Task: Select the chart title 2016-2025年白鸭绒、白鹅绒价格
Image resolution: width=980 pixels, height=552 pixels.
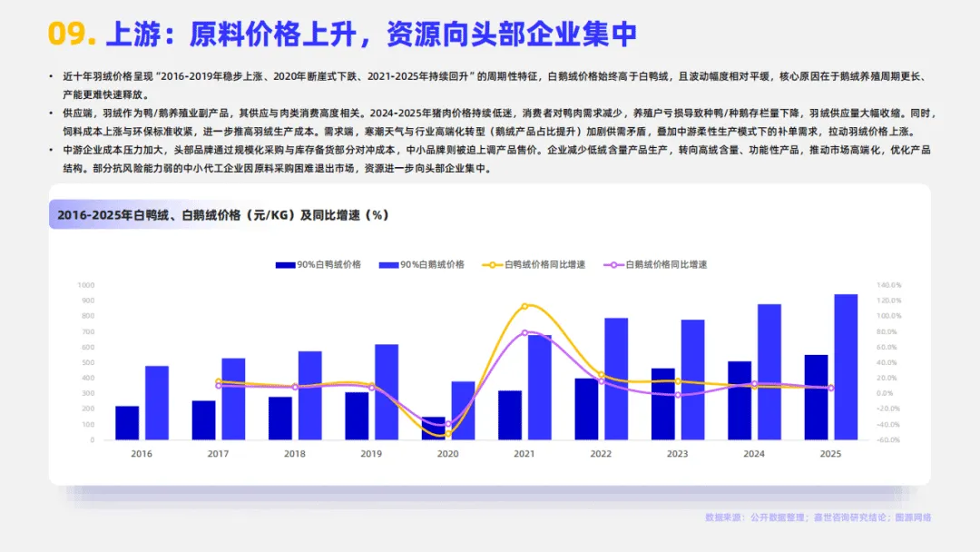Action: click(223, 215)
